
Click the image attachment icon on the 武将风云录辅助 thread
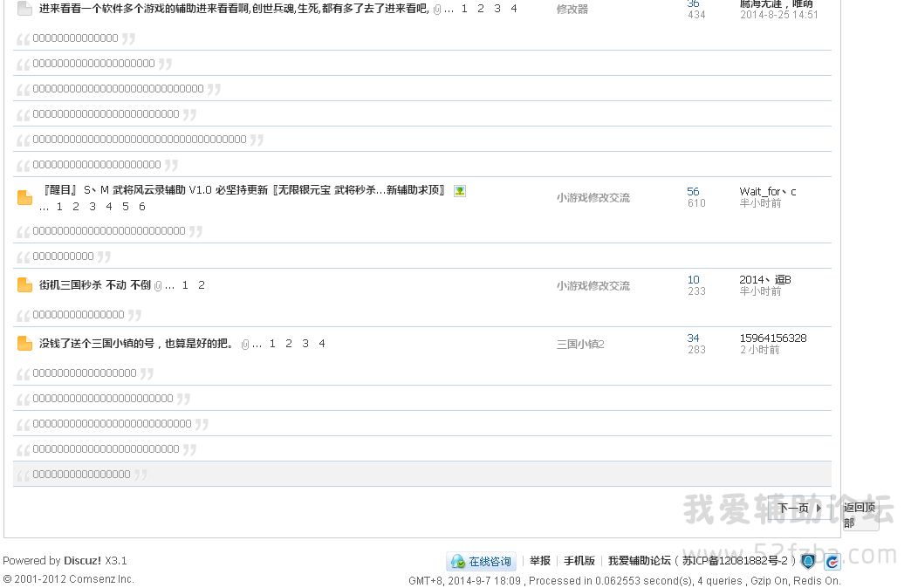click(460, 191)
